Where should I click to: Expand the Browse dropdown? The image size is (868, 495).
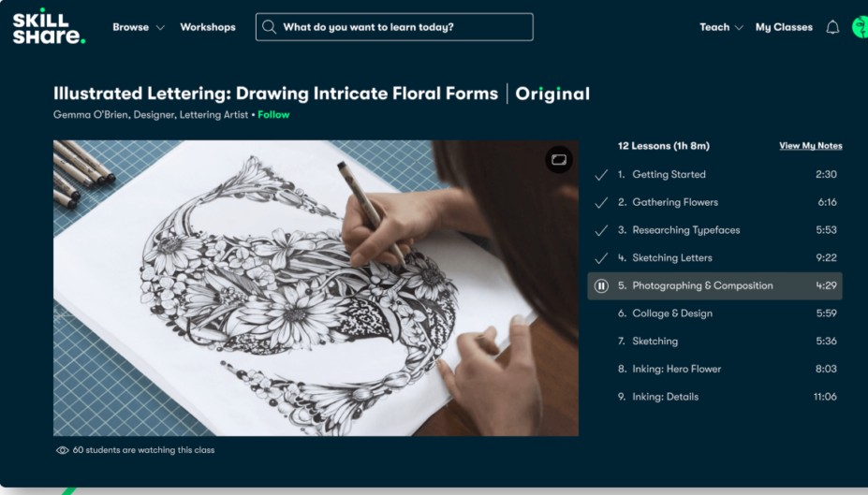click(x=138, y=27)
